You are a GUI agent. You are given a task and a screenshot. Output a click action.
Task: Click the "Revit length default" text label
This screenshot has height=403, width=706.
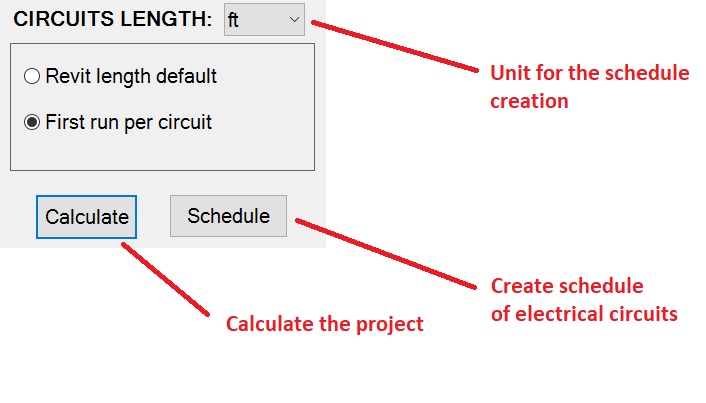131,76
